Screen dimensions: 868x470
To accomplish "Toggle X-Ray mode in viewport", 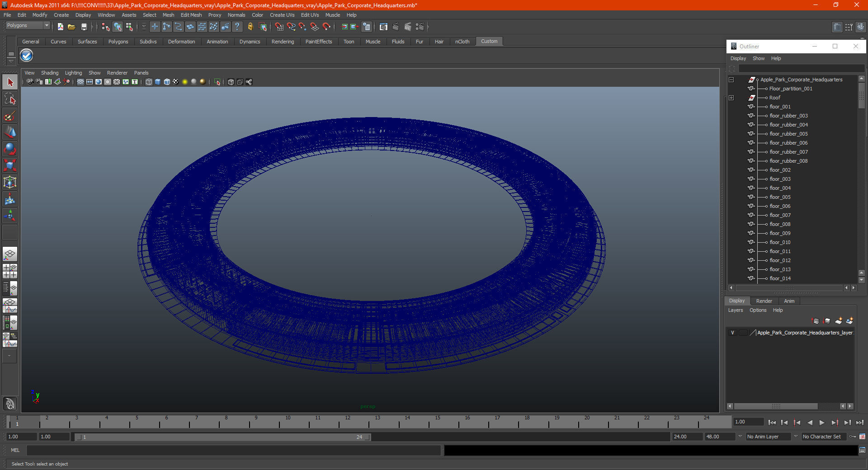I will [231, 82].
